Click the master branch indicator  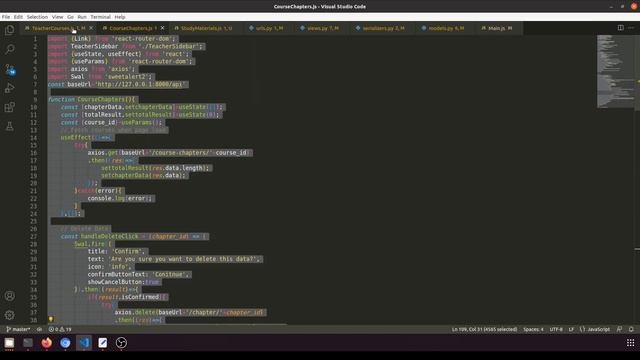point(18,329)
